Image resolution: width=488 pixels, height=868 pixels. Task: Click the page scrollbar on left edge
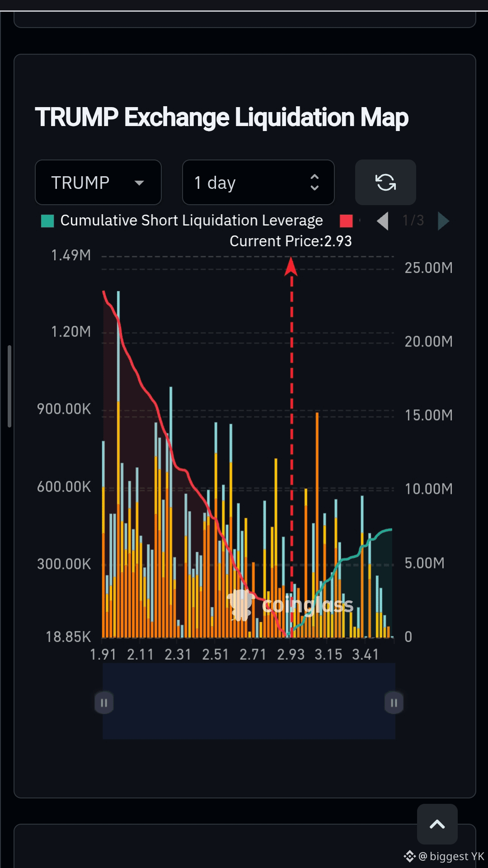(x=9, y=386)
